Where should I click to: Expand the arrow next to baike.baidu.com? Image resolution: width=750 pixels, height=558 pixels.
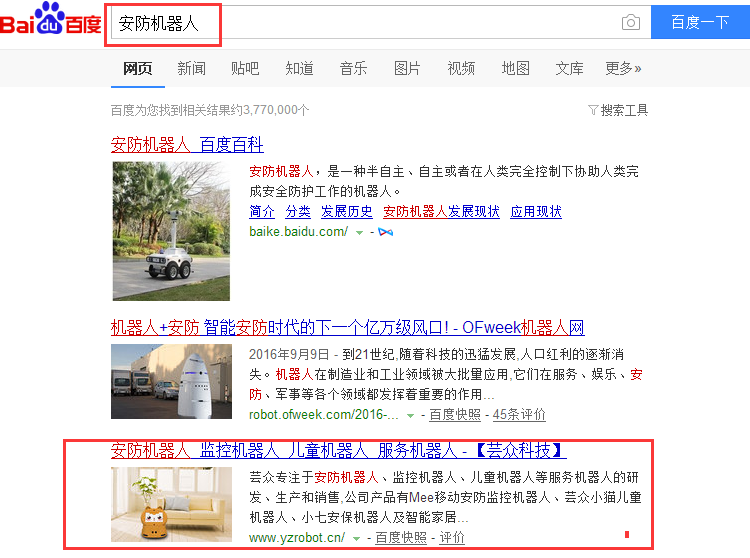359,233
